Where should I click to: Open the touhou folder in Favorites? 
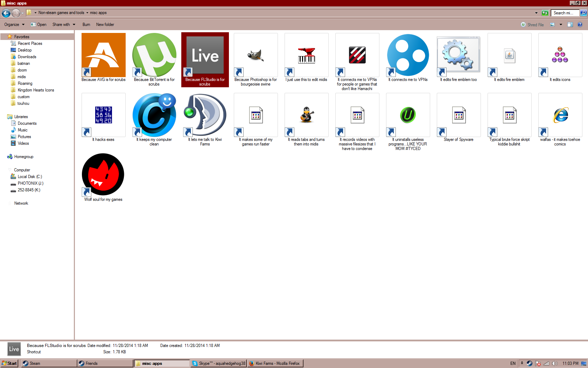[20, 103]
